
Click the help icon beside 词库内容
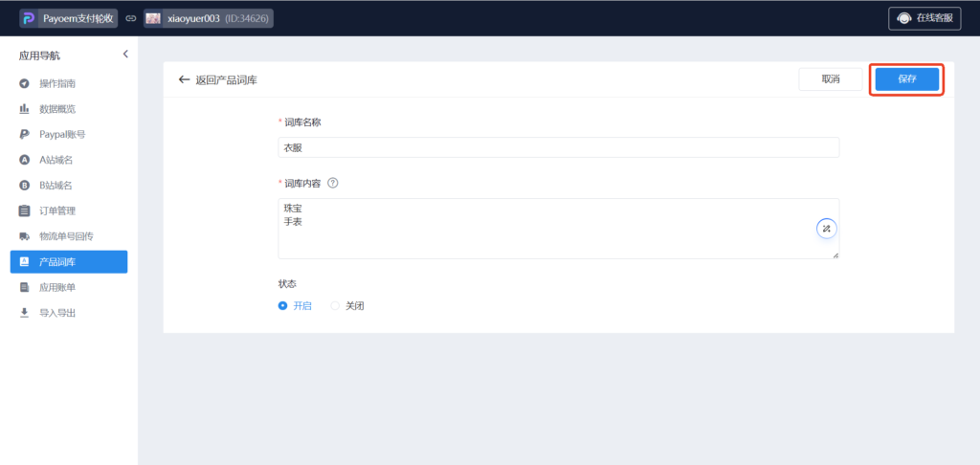coord(333,183)
